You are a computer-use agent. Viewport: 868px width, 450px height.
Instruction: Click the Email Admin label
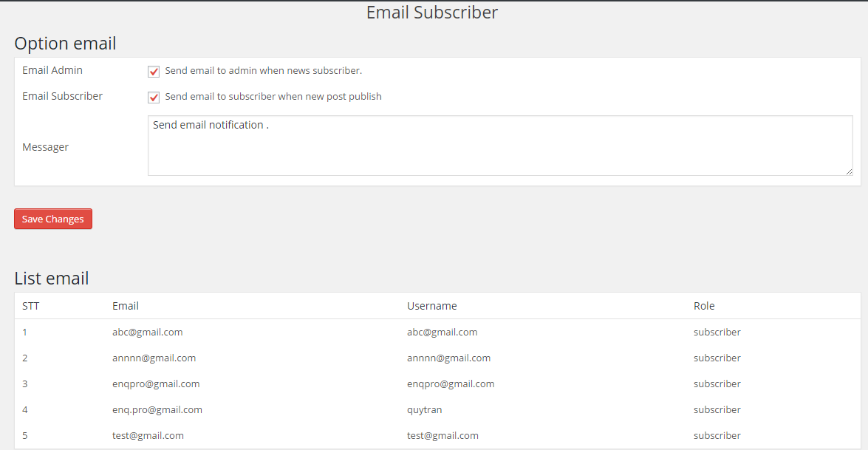[x=52, y=70]
